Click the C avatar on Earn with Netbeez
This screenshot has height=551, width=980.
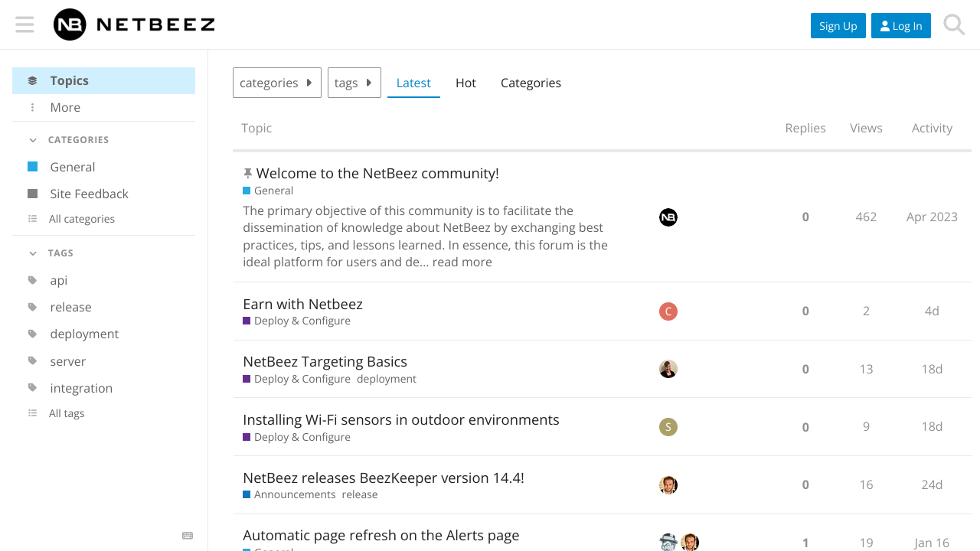668,311
